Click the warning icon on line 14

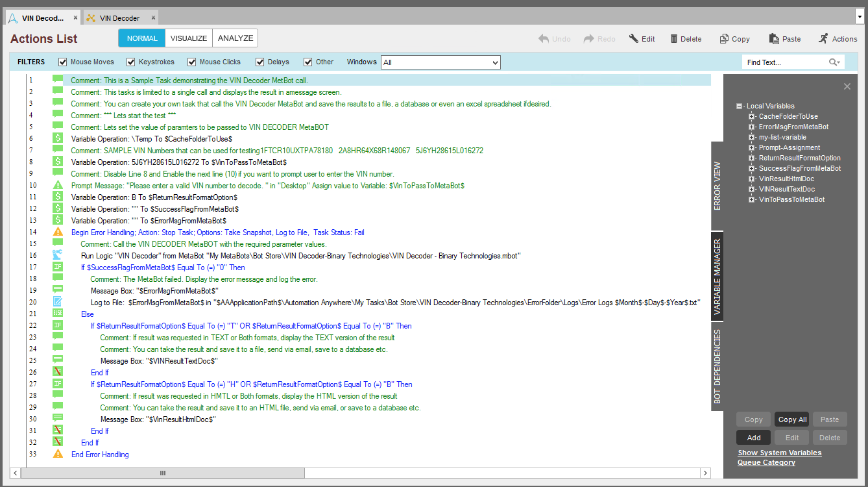coord(58,232)
